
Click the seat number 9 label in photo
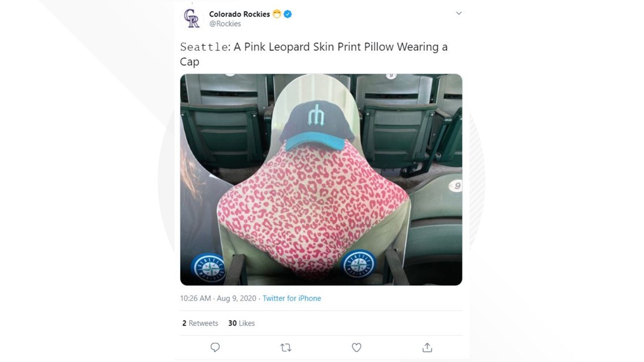[x=456, y=186]
